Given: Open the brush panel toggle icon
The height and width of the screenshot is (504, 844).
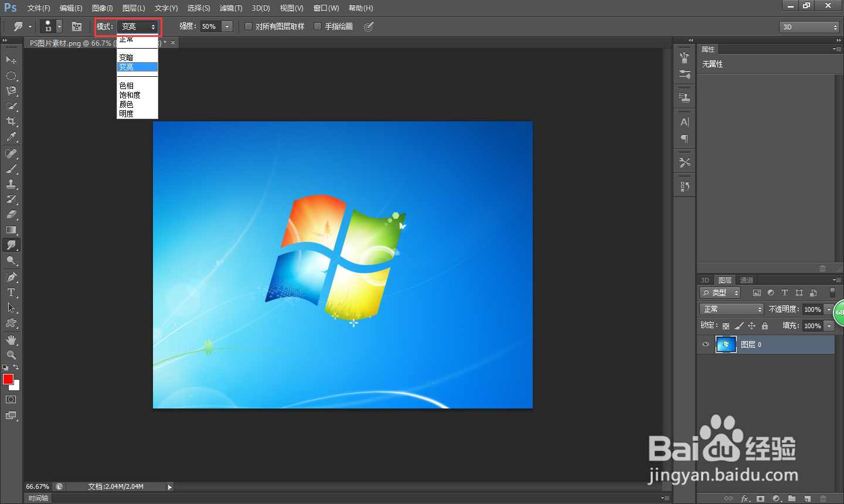Looking at the screenshot, I should pos(76,26).
